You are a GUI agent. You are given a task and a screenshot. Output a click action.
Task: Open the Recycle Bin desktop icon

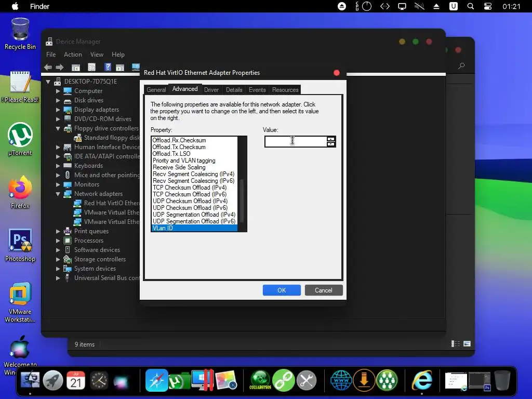click(x=20, y=34)
